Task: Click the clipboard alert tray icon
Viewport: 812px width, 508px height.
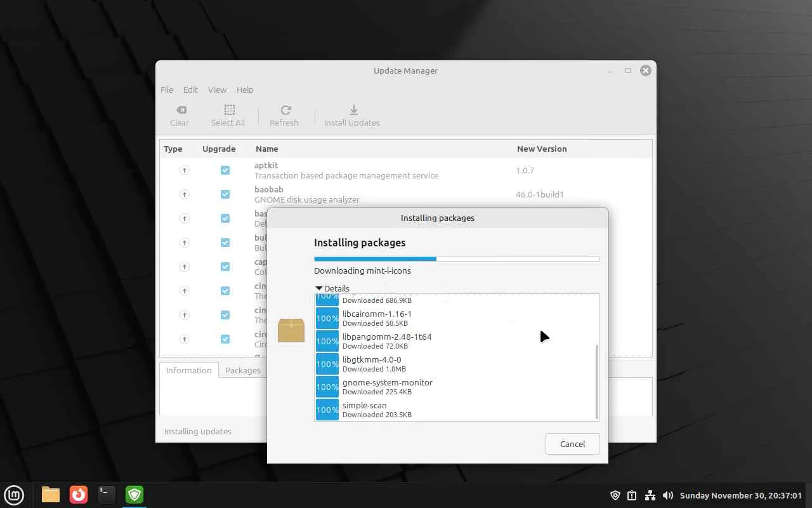Action: 632,495
